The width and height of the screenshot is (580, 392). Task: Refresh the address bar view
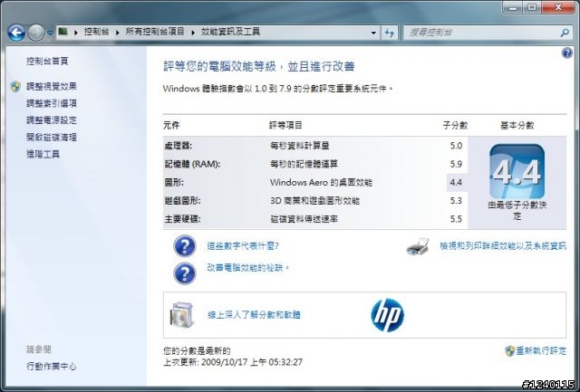tap(389, 33)
